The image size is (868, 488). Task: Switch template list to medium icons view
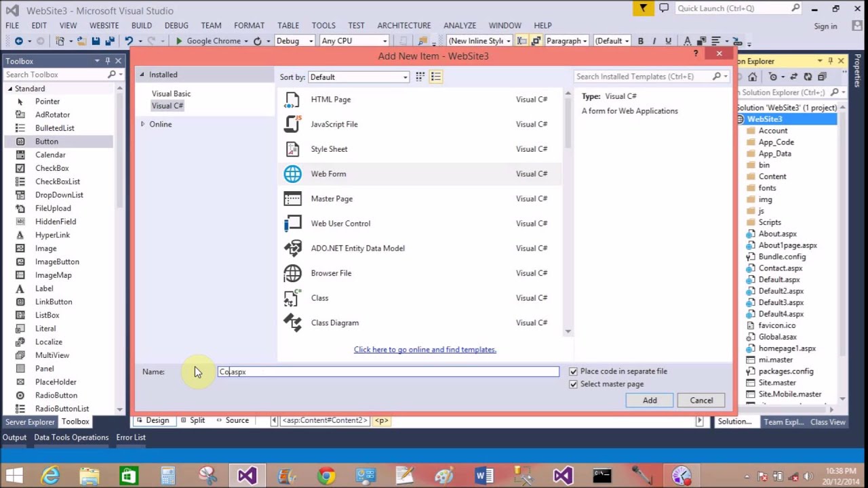pos(420,77)
